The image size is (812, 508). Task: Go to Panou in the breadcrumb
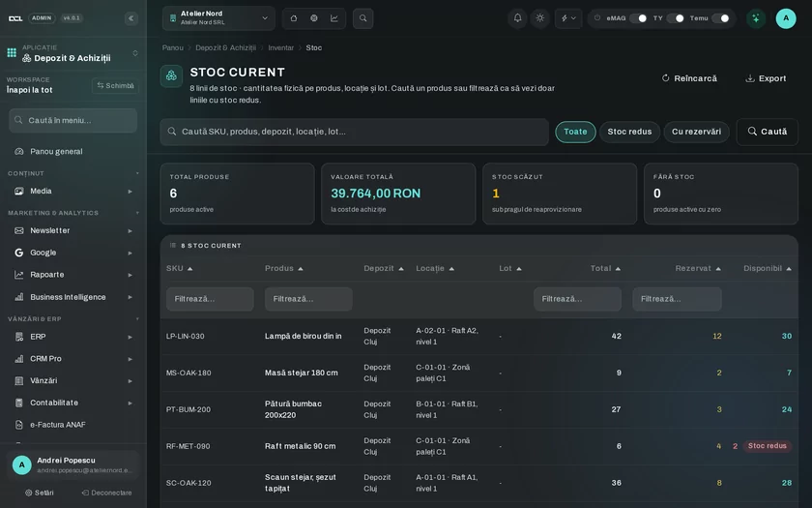point(172,47)
